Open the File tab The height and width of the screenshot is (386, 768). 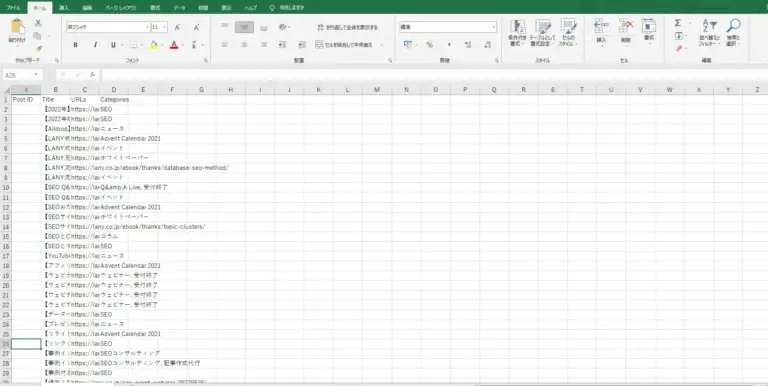click(13, 8)
